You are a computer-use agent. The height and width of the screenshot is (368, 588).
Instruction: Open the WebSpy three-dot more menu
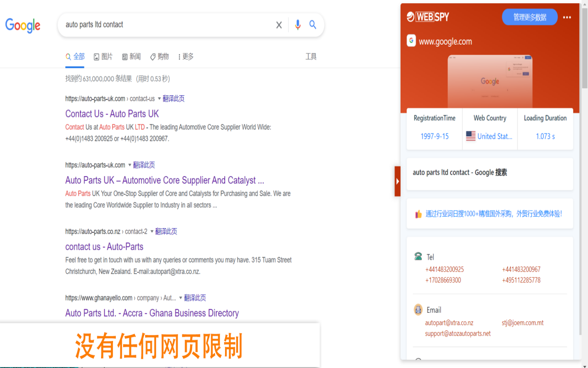point(567,17)
